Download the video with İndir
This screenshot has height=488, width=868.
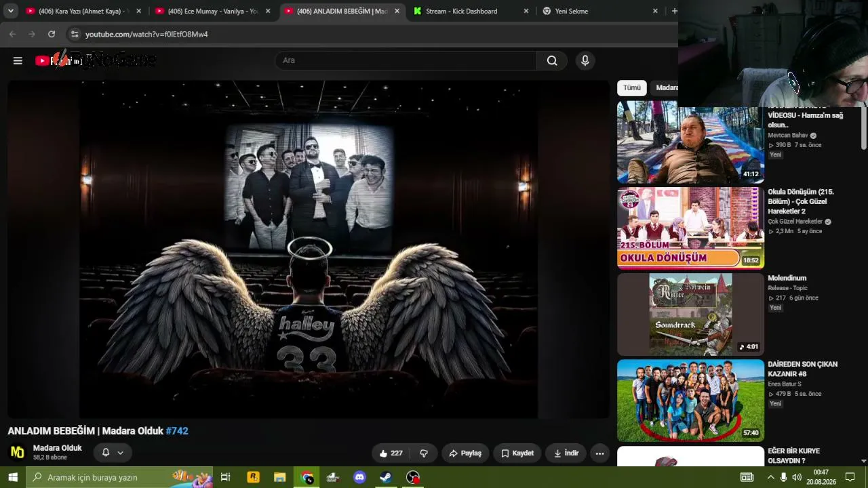click(x=566, y=453)
